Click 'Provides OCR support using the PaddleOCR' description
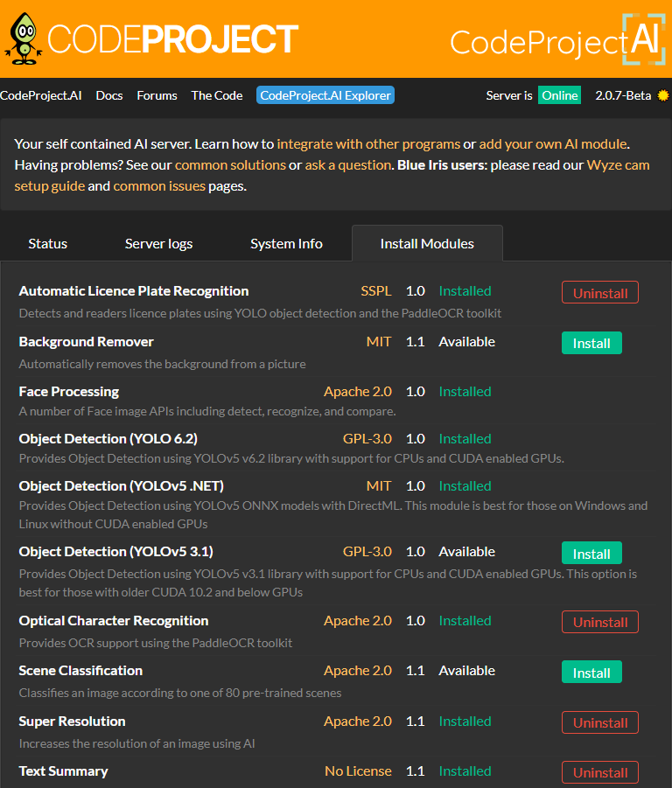This screenshot has height=788, width=672. coord(155,643)
